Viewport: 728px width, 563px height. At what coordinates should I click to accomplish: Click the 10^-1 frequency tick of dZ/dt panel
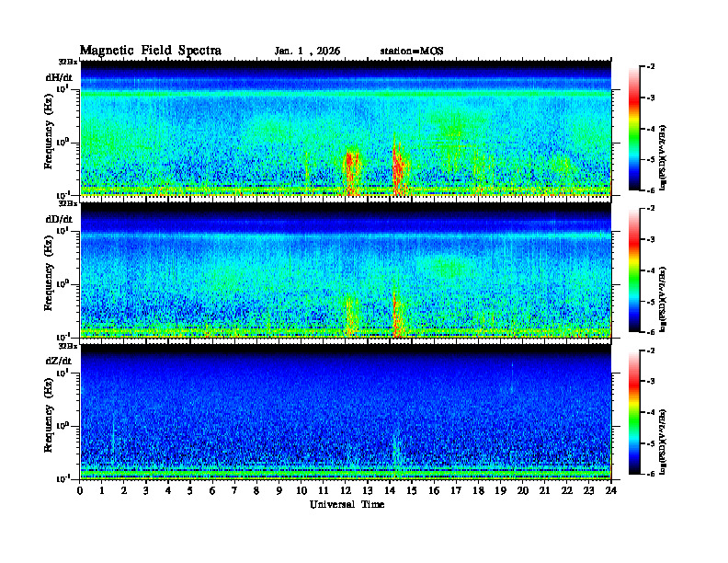point(63,478)
